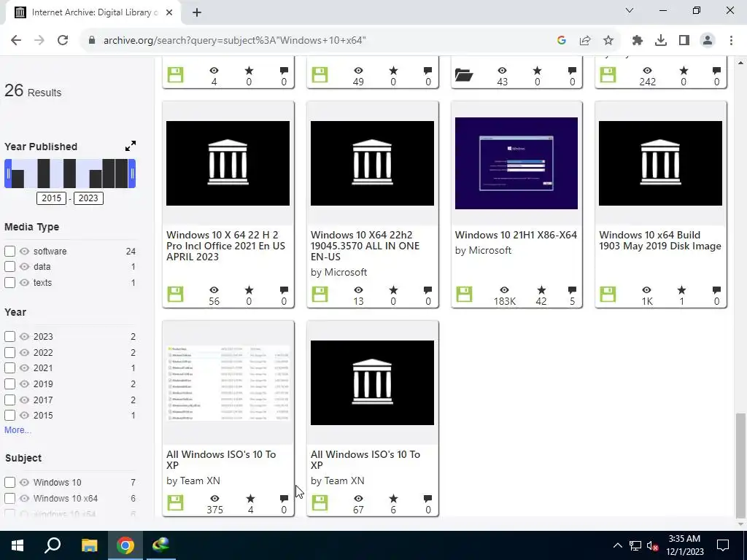The height and width of the screenshot is (560, 747).
Task: Select the Internet Archive tab
Action: click(93, 12)
